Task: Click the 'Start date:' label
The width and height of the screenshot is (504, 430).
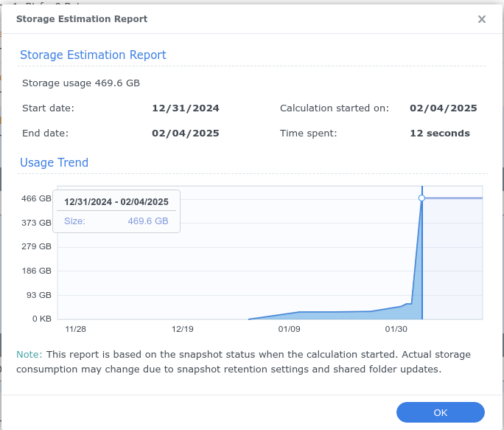Action: (x=48, y=108)
